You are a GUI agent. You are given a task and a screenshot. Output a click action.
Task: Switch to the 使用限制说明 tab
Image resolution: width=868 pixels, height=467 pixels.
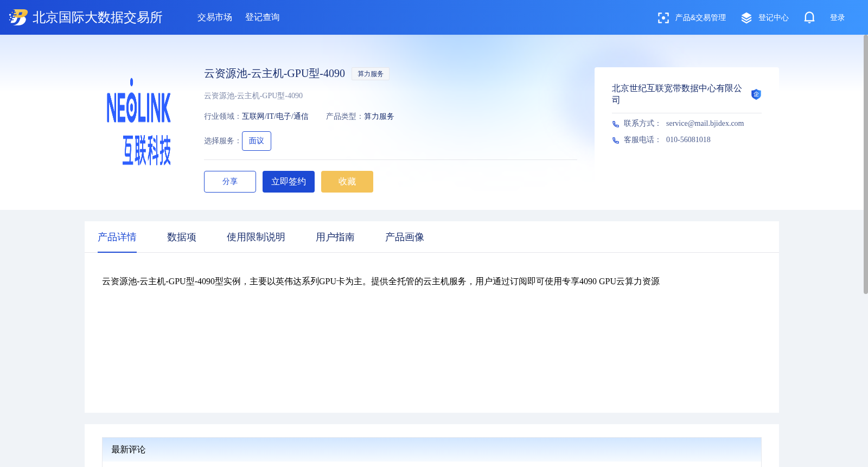tap(256, 237)
